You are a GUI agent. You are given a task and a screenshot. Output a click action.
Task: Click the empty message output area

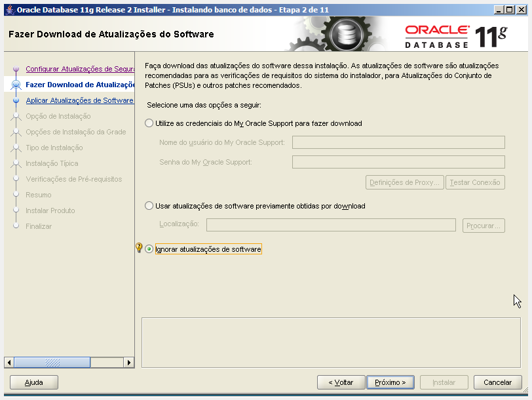coord(331,342)
